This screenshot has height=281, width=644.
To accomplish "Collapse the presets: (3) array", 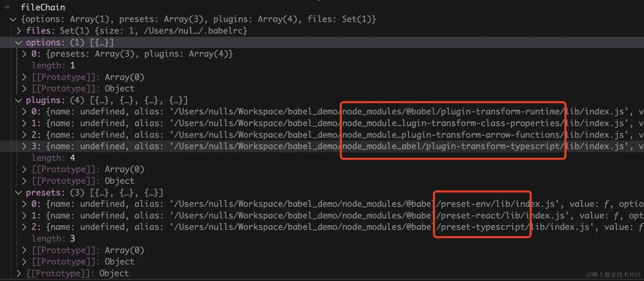I will [19, 193].
